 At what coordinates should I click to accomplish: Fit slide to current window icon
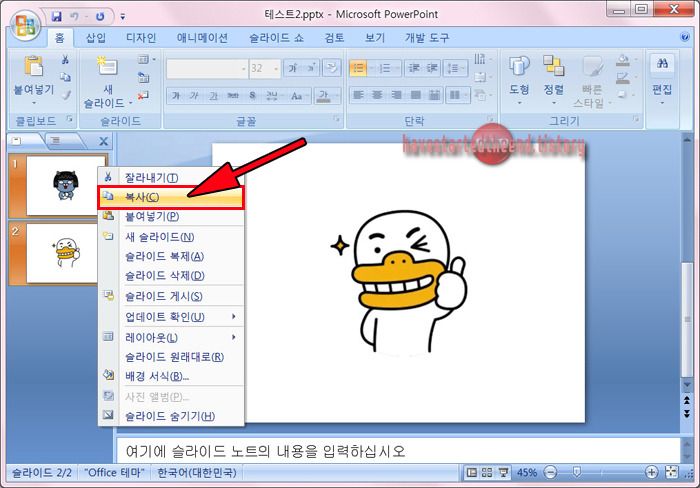pos(672,472)
